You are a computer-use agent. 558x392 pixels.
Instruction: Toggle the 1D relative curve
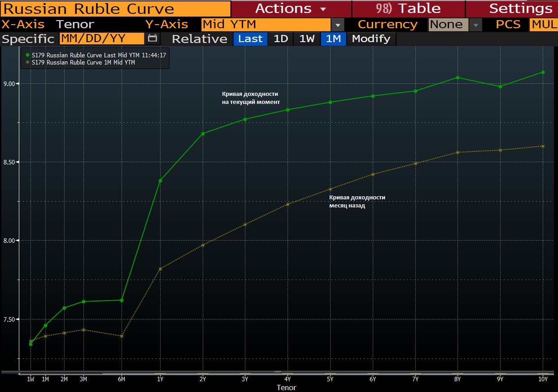click(281, 39)
